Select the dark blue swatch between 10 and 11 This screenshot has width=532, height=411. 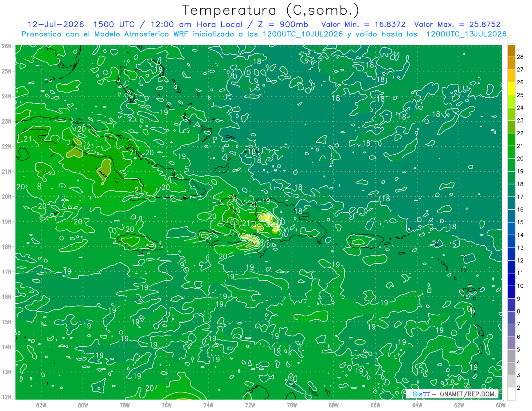511,280
